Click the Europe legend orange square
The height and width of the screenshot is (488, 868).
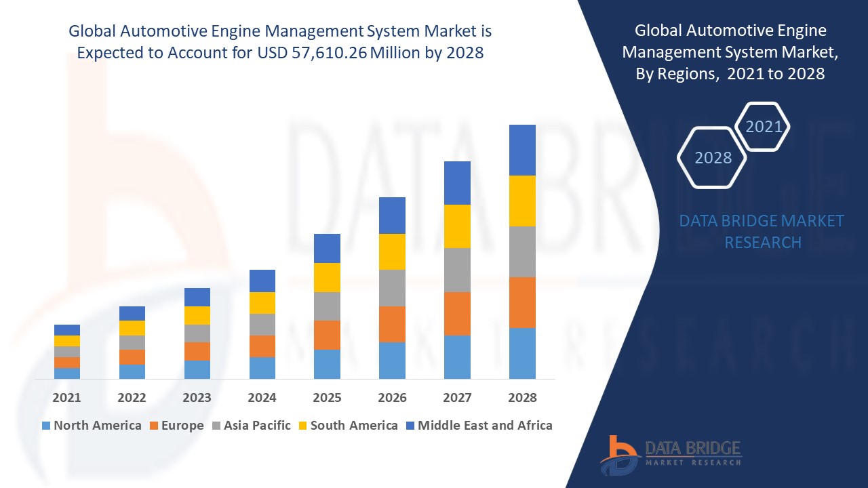[x=153, y=426]
